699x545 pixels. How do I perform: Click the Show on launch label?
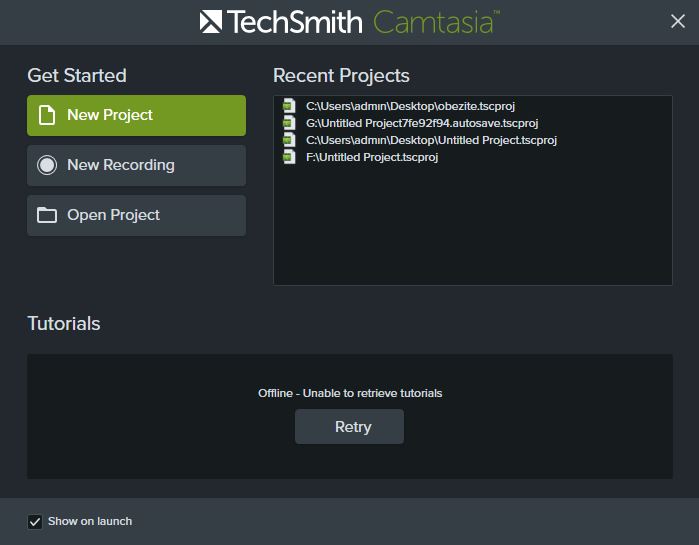tap(90, 521)
